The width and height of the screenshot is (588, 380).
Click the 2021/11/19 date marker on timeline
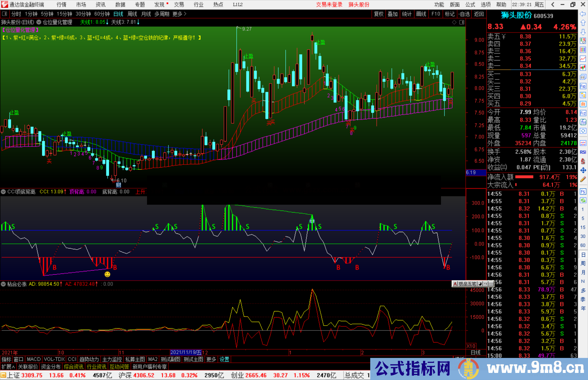(186, 352)
